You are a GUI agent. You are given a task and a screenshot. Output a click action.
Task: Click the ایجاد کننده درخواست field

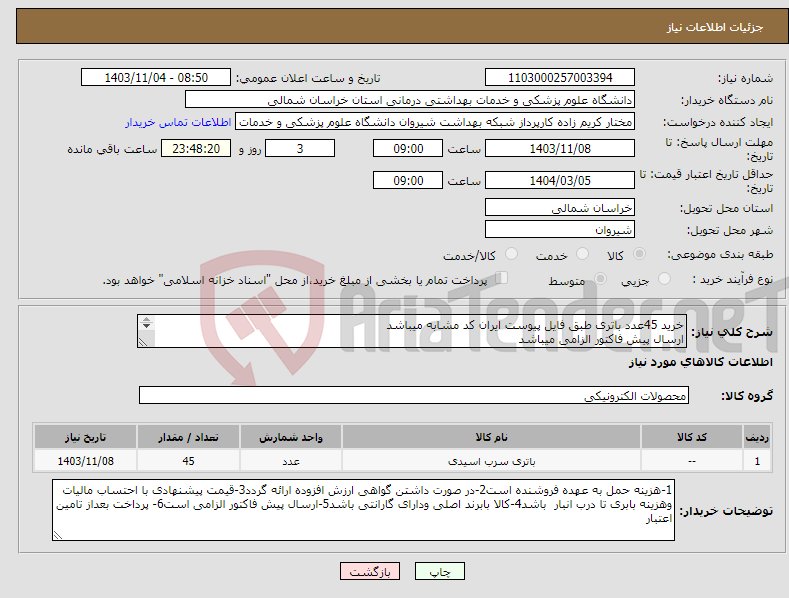pos(435,122)
